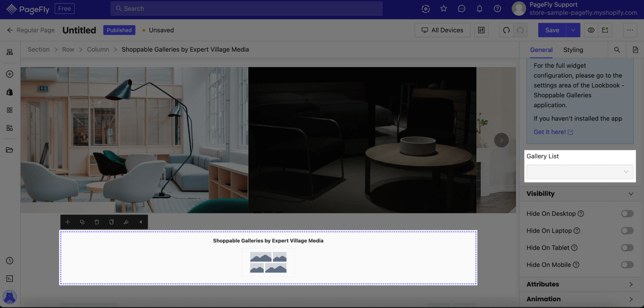Image resolution: width=644 pixels, height=308 pixels.
Task: Open Add element plus icon in sidebar
Action: (10, 74)
